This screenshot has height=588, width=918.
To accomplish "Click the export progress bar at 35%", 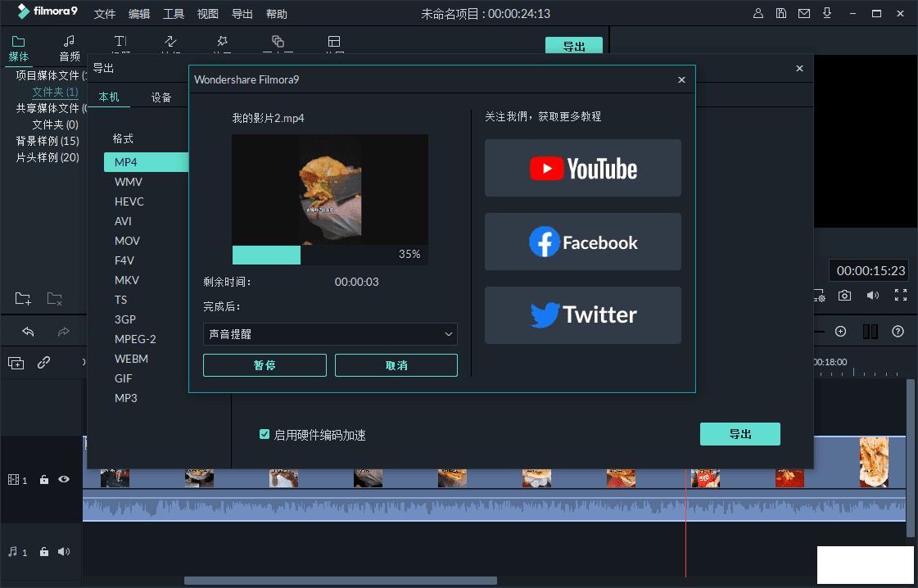I will click(x=330, y=255).
